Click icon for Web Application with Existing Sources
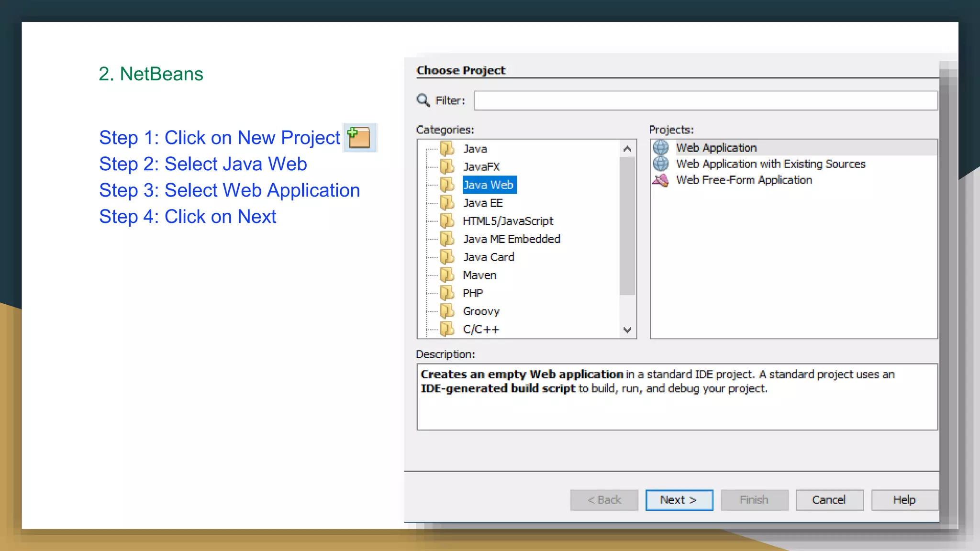This screenshot has width=980, height=551. point(661,164)
